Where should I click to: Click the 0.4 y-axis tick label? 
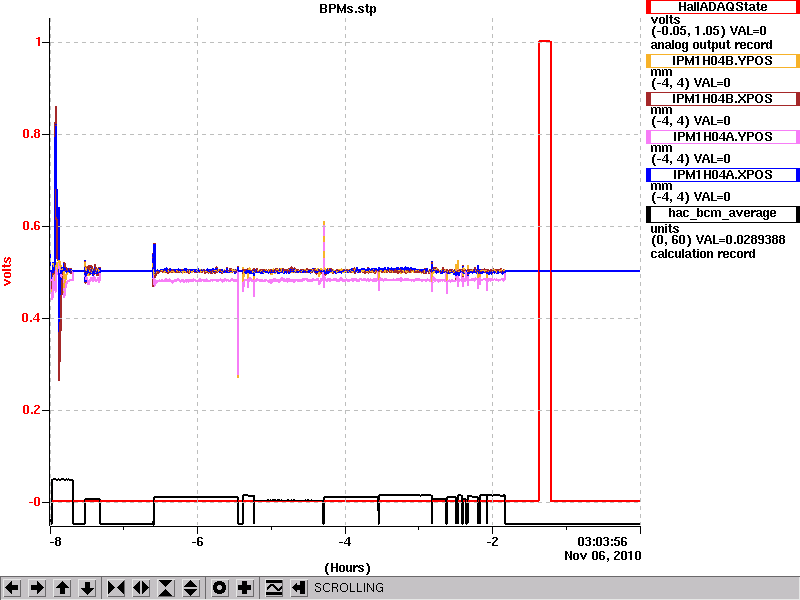pos(32,318)
